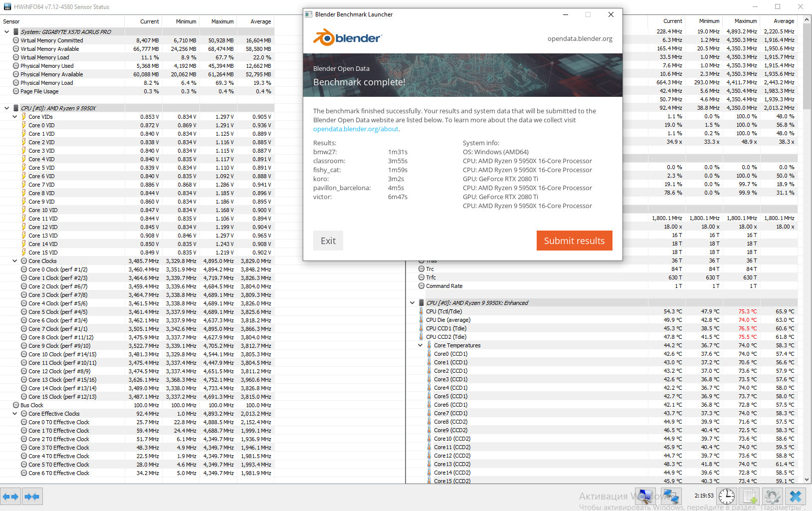Click the thermometer icon beside Core0 (CCD1)
This screenshot has height=511, width=812.
click(429, 354)
